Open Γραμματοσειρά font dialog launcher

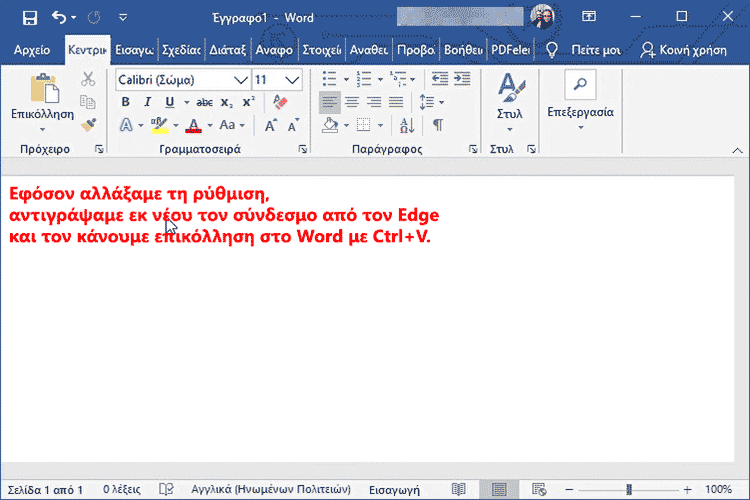302,149
